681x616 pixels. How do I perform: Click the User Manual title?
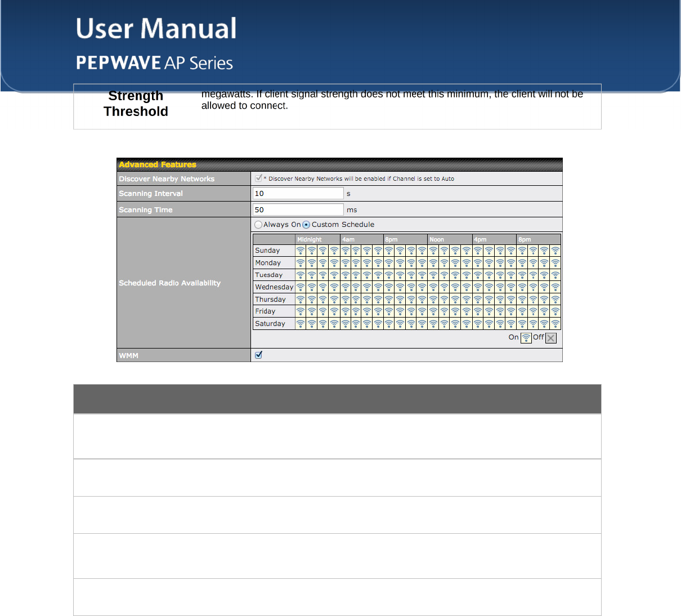[x=156, y=28]
